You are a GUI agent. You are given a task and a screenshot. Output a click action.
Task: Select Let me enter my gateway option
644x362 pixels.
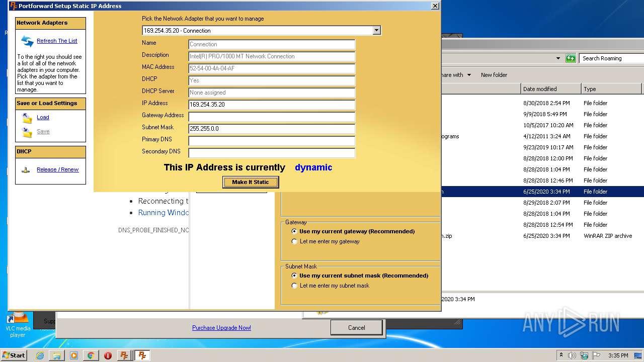[294, 241]
